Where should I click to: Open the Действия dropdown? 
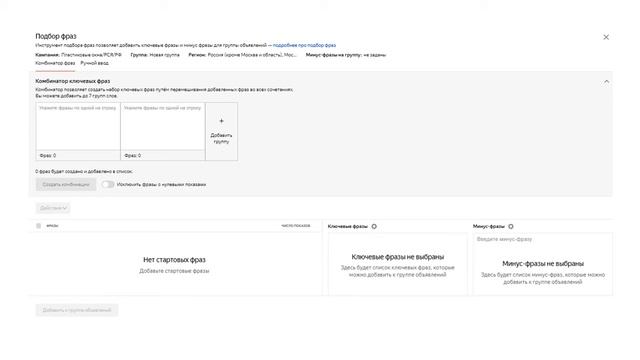tap(53, 208)
